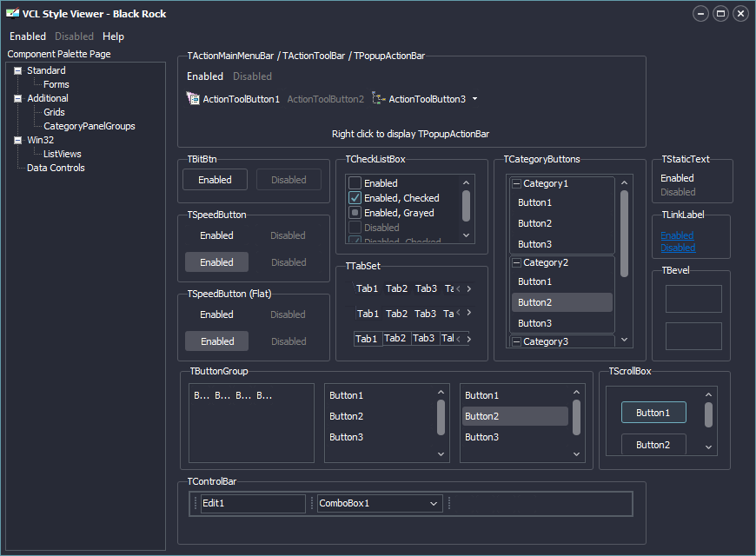Click the Disabled link label
756x556 pixels.
tap(678, 248)
